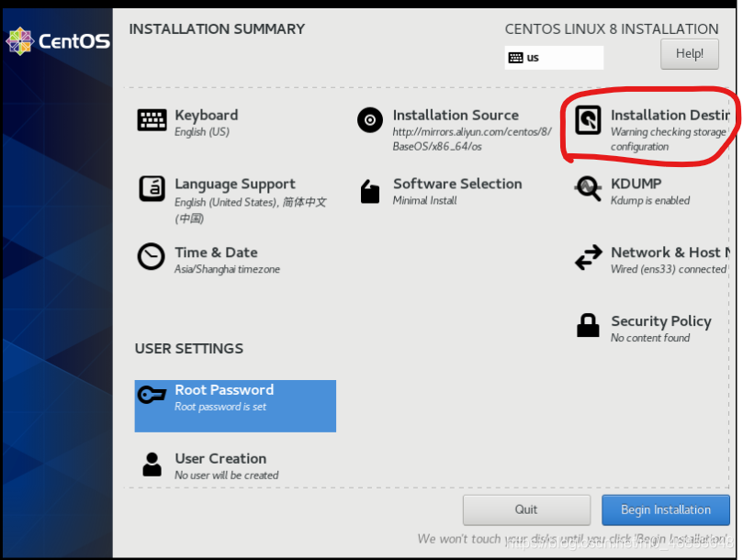Click the mirrors.aliyun.com source URL
This screenshot has width=743, height=560.
pyautogui.click(x=472, y=139)
